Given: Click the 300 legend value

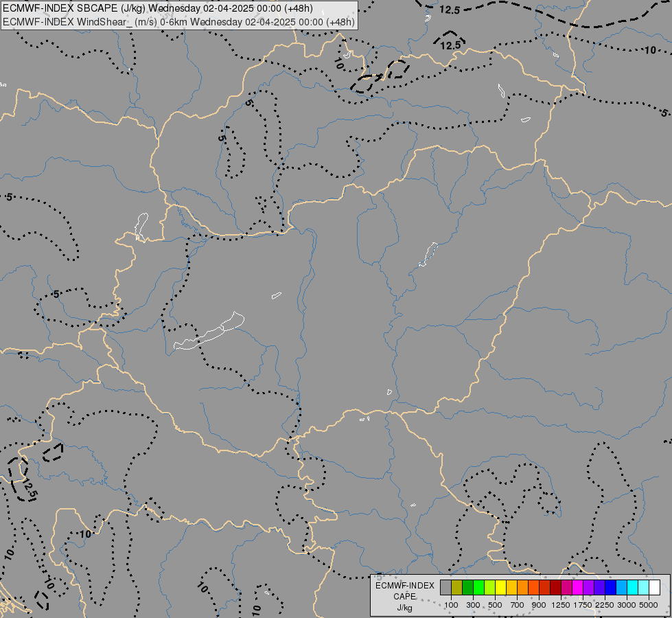Looking at the screenshot, I should tap(473, 605).
